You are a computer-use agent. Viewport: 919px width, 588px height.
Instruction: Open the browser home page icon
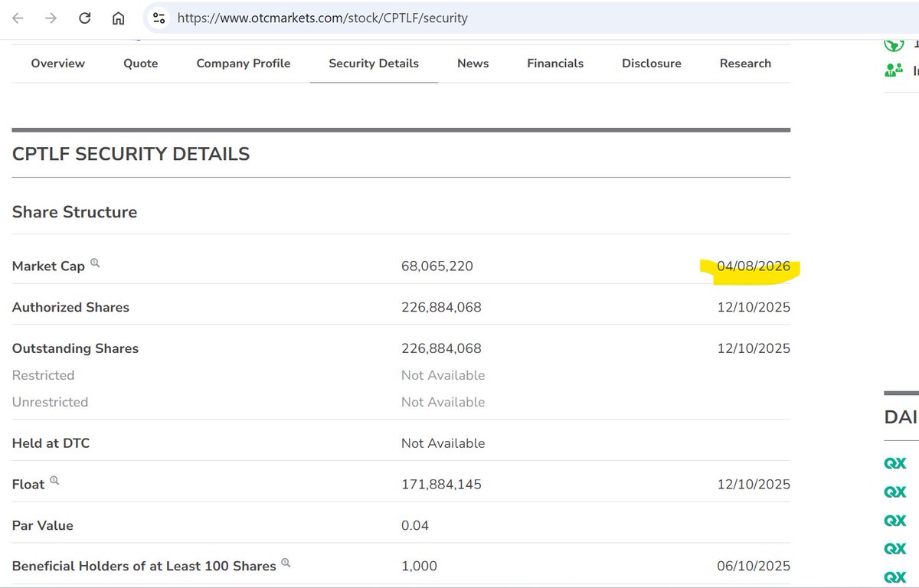[x=118, y=18]
